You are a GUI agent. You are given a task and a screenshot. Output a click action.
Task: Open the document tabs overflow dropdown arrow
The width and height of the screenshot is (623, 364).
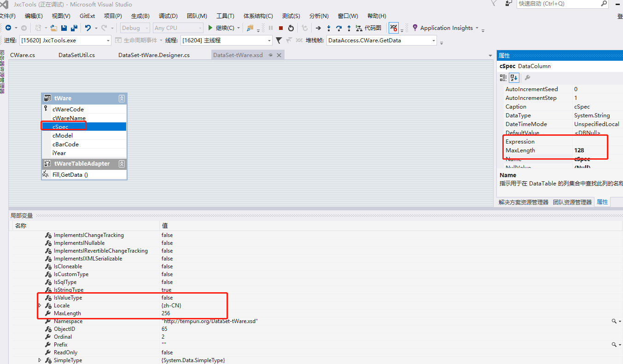[x=490, y=56]
